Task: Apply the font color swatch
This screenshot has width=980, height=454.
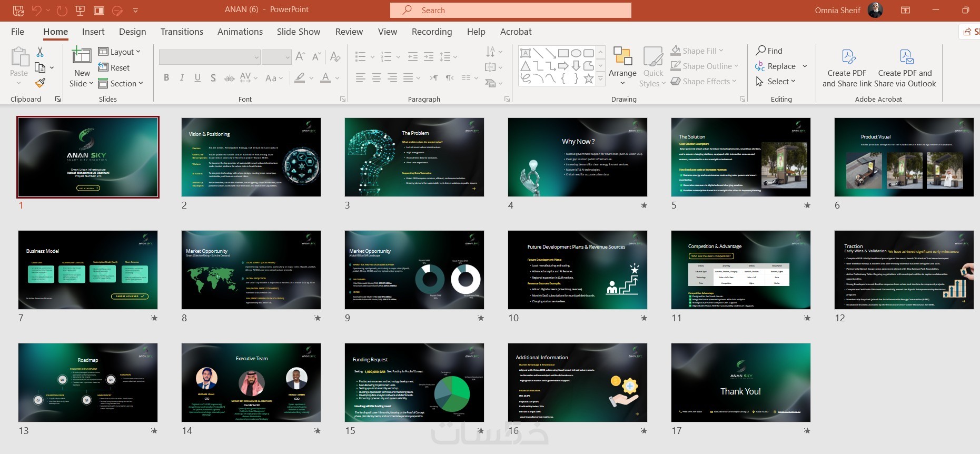Action: coord(326,78)
